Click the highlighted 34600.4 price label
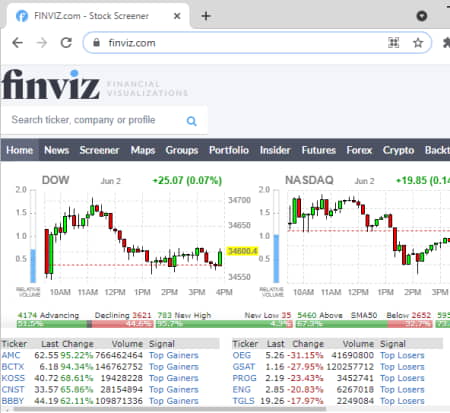The height and width of the screenshot is (413, 450). 242,251
